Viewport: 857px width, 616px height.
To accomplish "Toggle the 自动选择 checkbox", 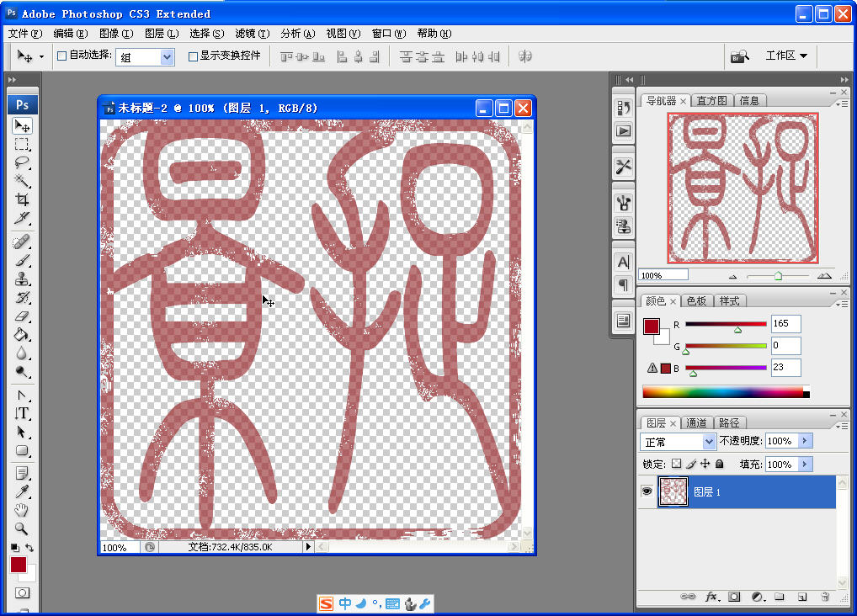I will 61,56.
